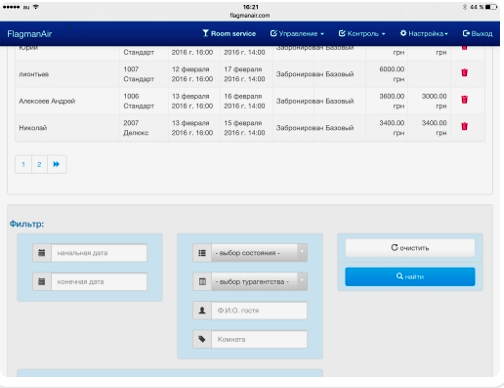Click check-in date 12 февраля 2016
The width and height of the screenshot is (504, 388).
point(192,74)
